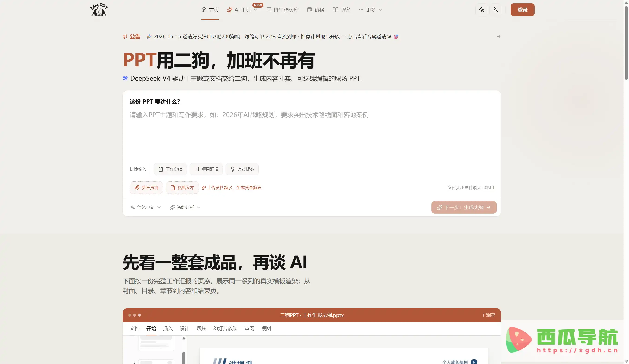
Task: Navigate to the 价格 page
Action: (316, 10)
